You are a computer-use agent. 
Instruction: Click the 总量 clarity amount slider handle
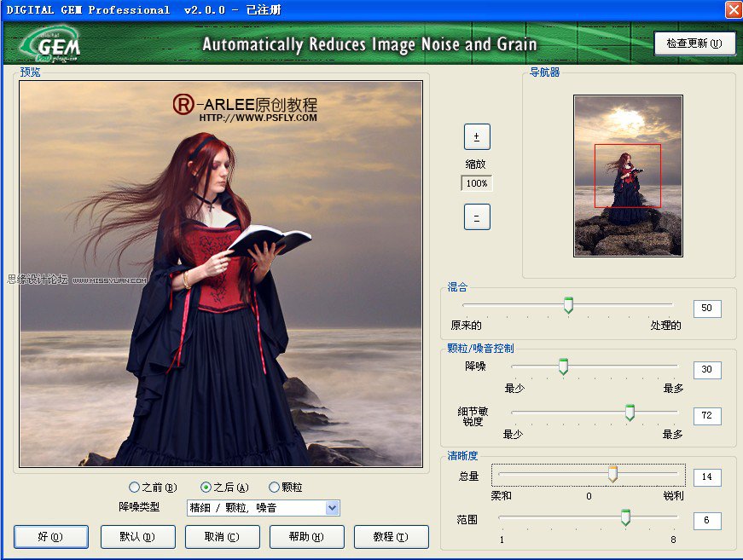[x=612, y=474]
